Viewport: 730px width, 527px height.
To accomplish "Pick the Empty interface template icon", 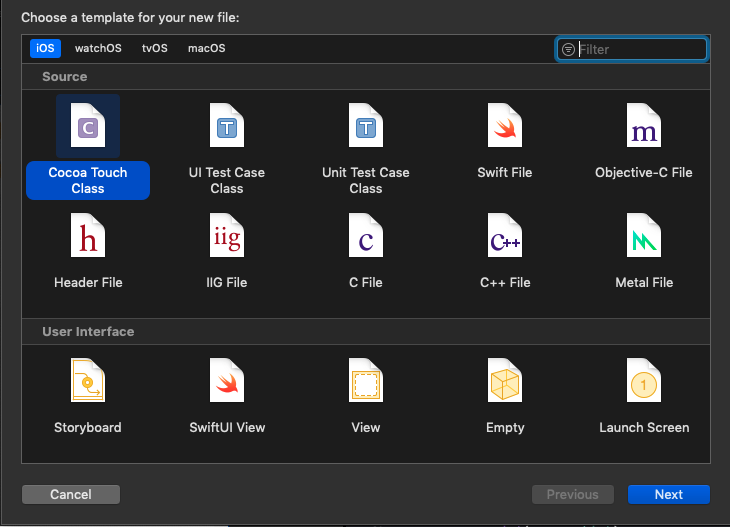I will coord(505,380).
